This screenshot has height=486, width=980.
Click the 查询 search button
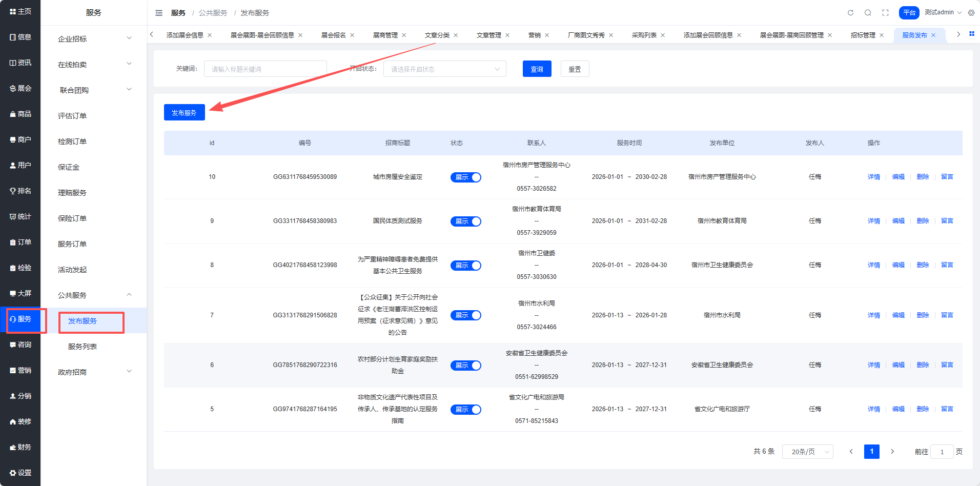pos(537,69)
